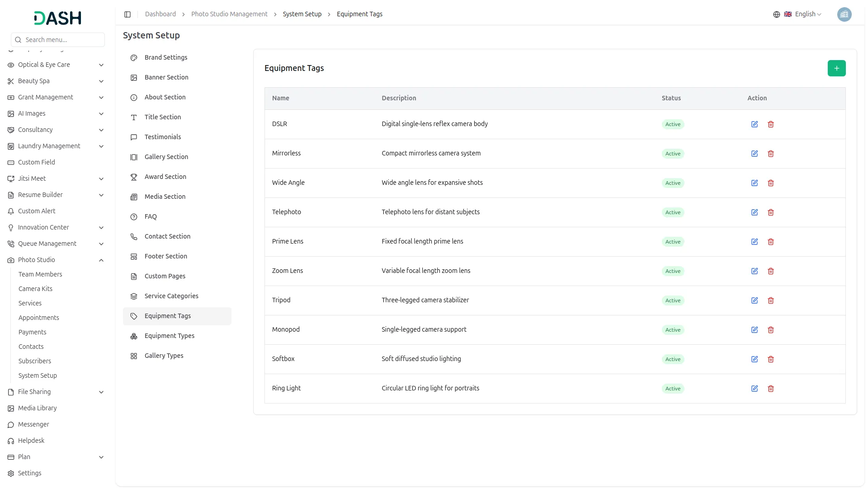
Task: Open Media Library from sidebar
Action: pyautogui.click(x=56, y=408)
